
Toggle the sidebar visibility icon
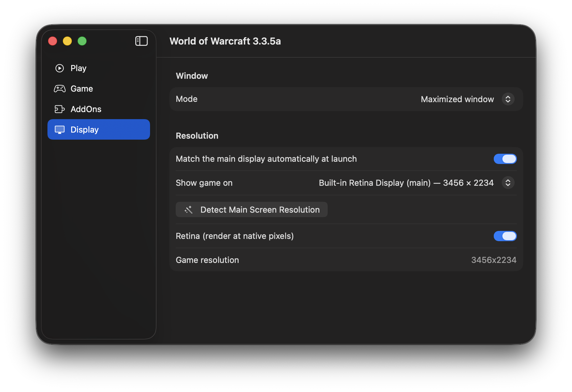pos(141,41)
